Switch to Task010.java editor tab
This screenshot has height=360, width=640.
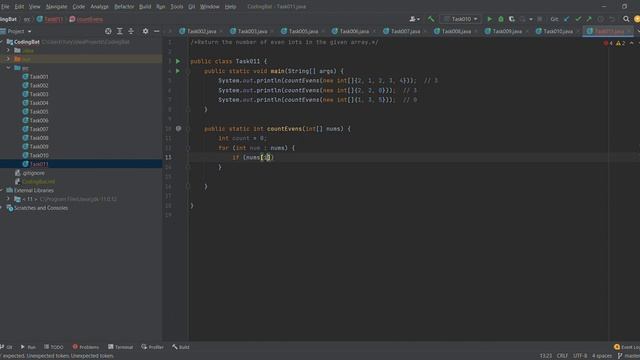click(558, 31)
